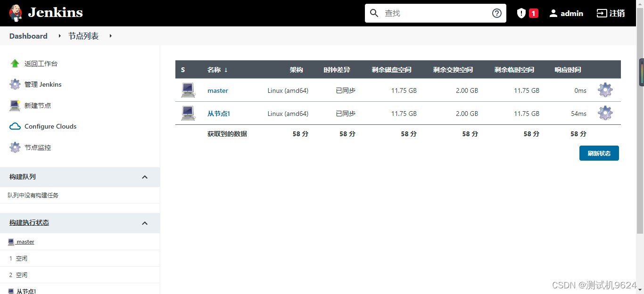Click 0ms response time for master

click(x=580, y=90)
